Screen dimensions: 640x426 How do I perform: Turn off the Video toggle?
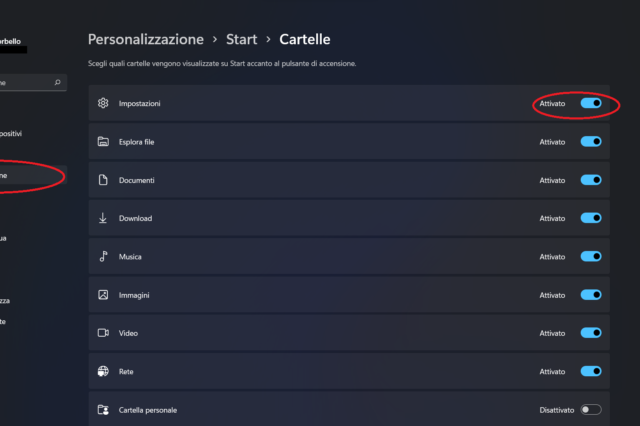point(591,333)
